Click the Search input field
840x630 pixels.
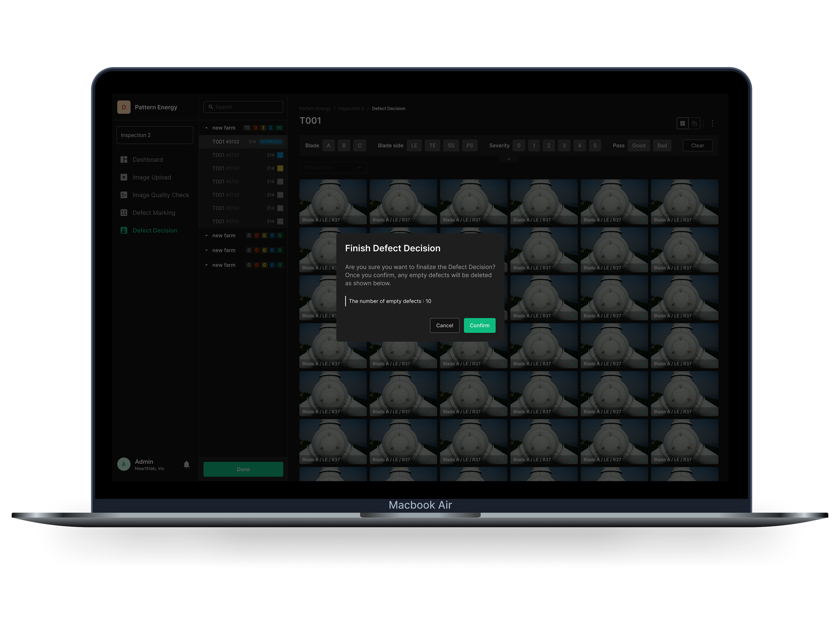point(247,107)
